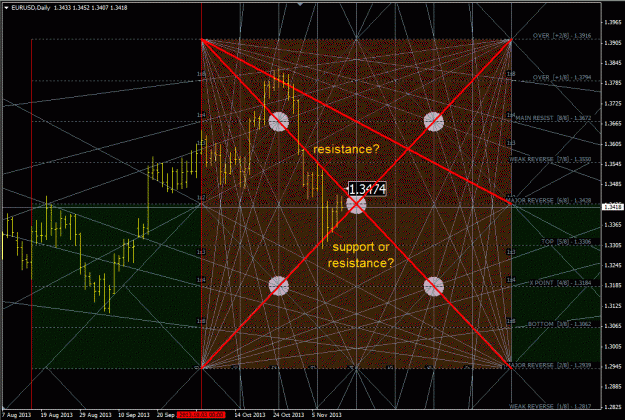Click the BOTTOM [3/8] 1.3062 level label
625x420 pixels.
[x=559, y=324]
